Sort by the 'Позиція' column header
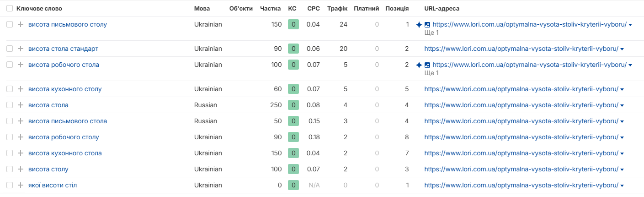 (397, 8)
